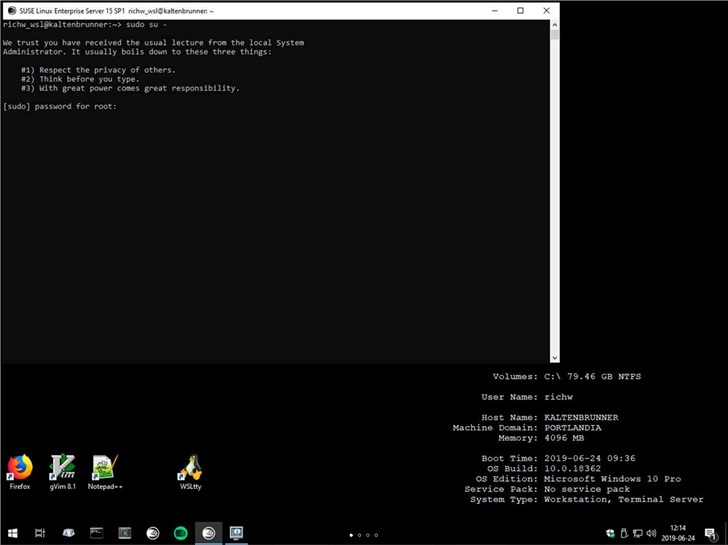Click the 'Host Name: KALTENBRUNNER' desktop text
This screenshot has width=728, height=545.
(550, 417)
